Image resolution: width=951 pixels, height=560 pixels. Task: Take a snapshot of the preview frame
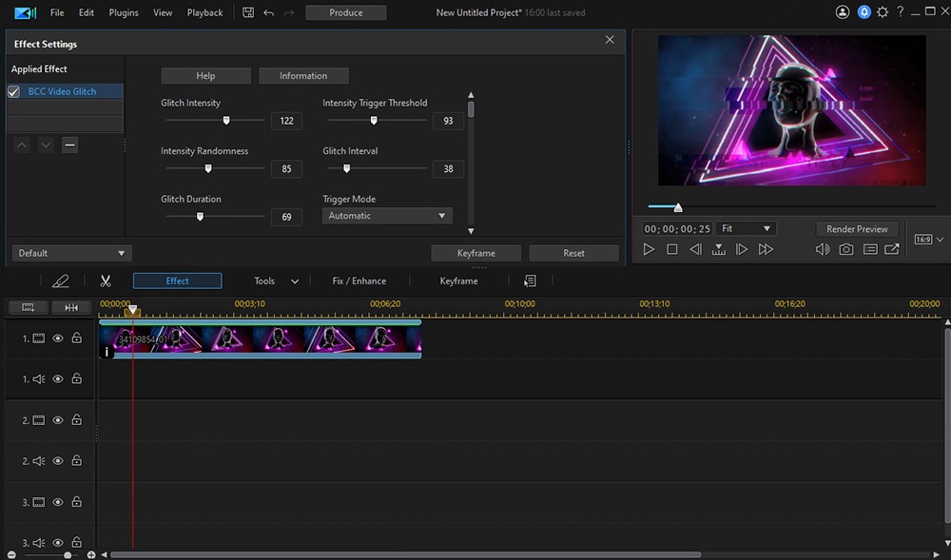845,249
